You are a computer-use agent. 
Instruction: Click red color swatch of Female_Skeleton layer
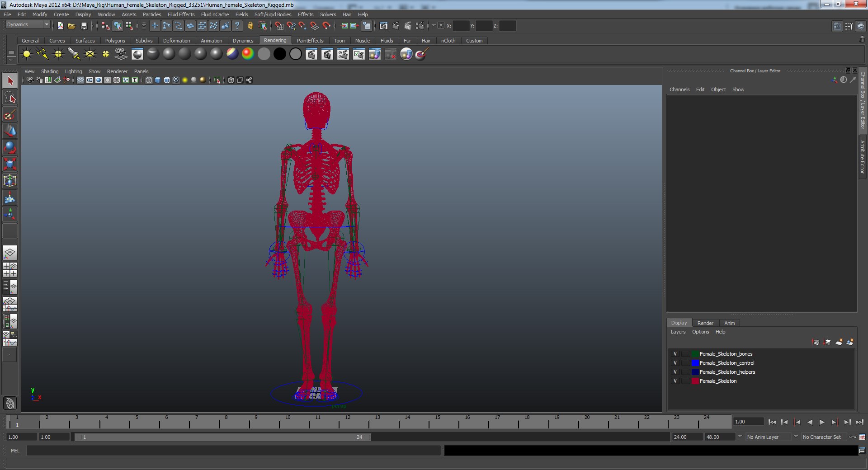[x=695, y=381]
